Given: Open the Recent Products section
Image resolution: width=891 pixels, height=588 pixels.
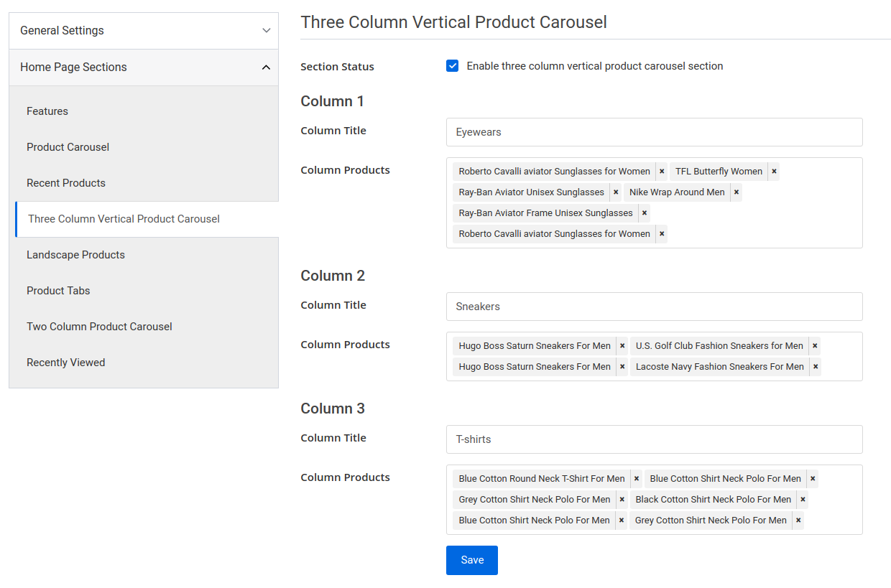Looking at the screenshot, I should (65, 182).
